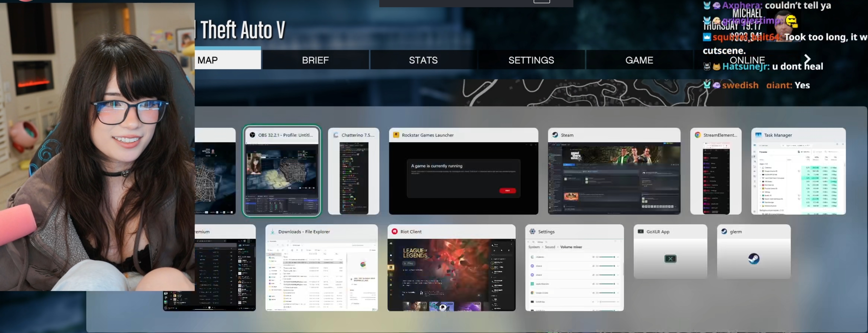
Task: Select the Chatterino window preview
Action: [x=354, y=178]
